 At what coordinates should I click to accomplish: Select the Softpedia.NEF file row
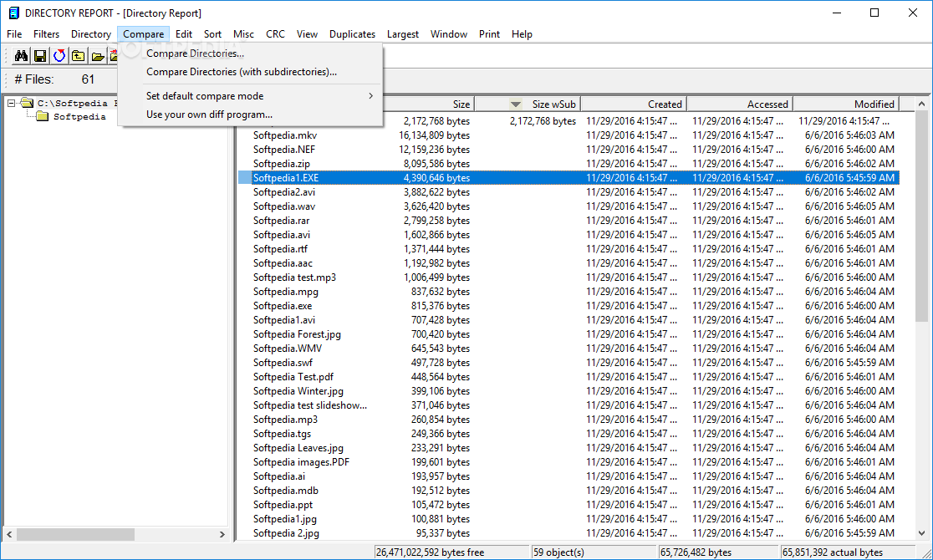[x=568, y=150]
